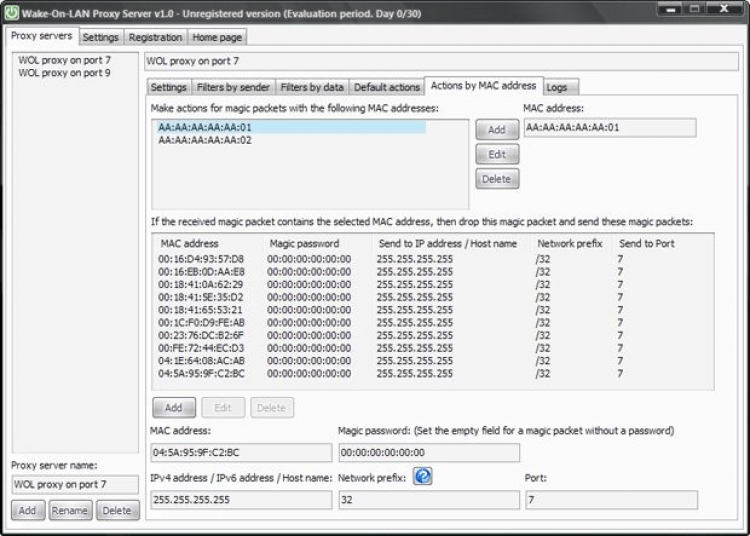Select MAC entry AA:AA:AA:AA:AA:01
750x536 pixels.
291,127
